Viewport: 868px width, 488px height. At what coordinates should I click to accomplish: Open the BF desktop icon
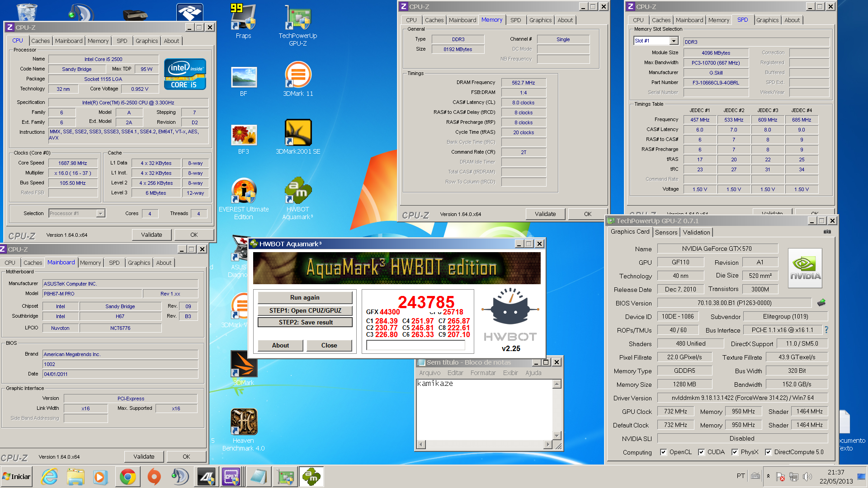point(243,81)
